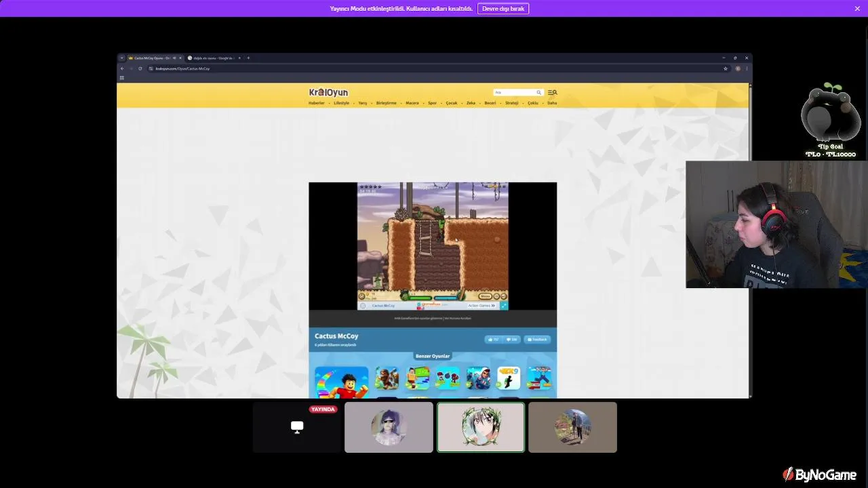This screenshot has height=488, width=868.
Task: Click the green health bar in the HUD
Action: (x=419, y=298)
